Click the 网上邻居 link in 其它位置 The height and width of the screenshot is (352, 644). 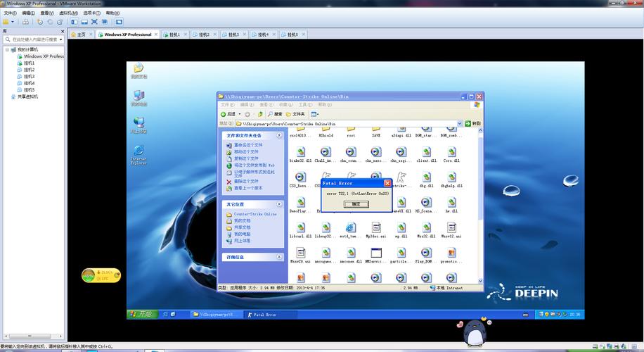click(242, 241)
